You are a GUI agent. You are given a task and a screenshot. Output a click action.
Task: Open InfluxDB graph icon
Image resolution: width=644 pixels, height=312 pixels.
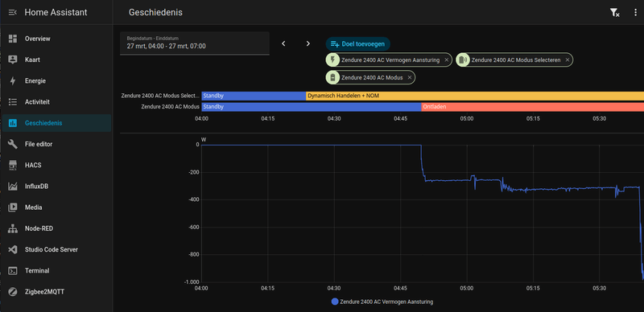tap(13, 187)
